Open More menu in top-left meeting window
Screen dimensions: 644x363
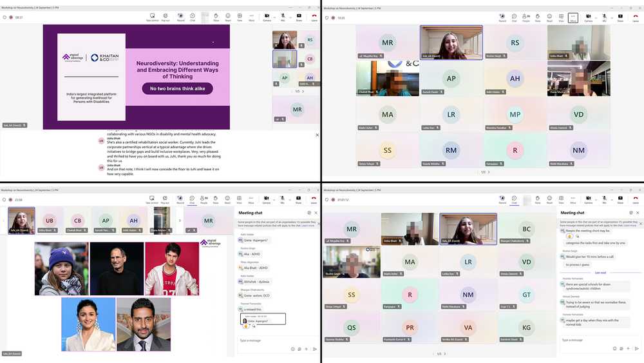point(251,17)
